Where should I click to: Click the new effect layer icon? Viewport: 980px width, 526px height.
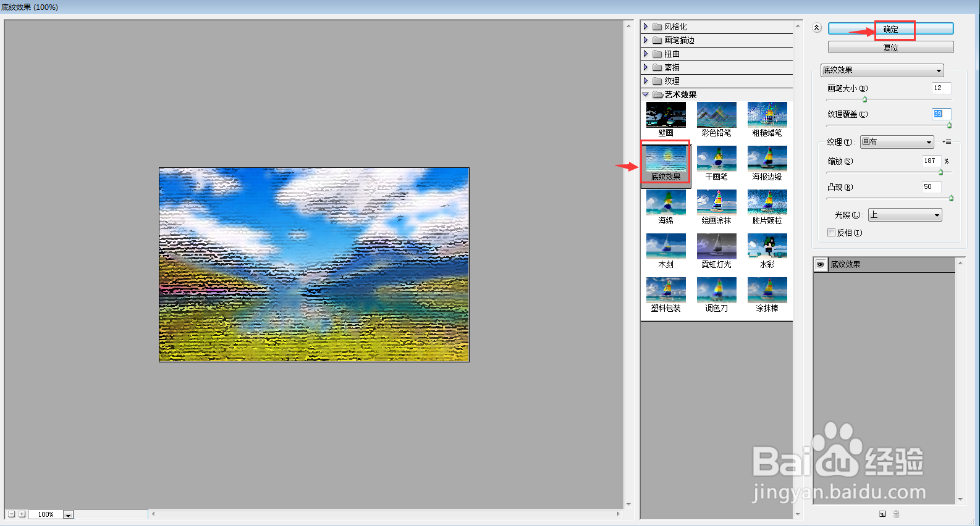882,514
